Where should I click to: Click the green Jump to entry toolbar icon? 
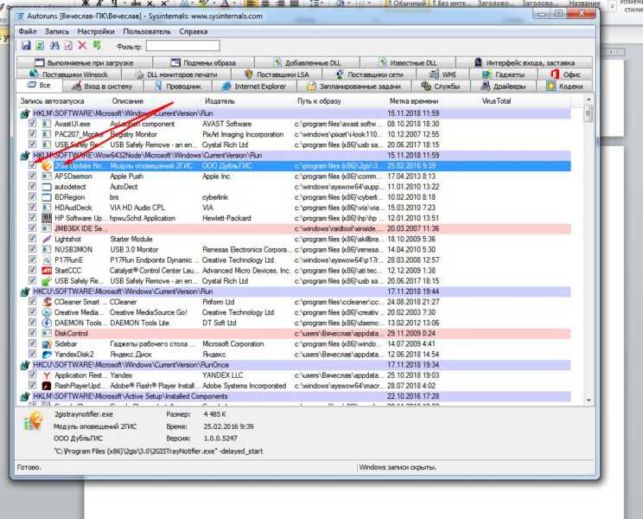pyautogui.click(x=97, y=45)
